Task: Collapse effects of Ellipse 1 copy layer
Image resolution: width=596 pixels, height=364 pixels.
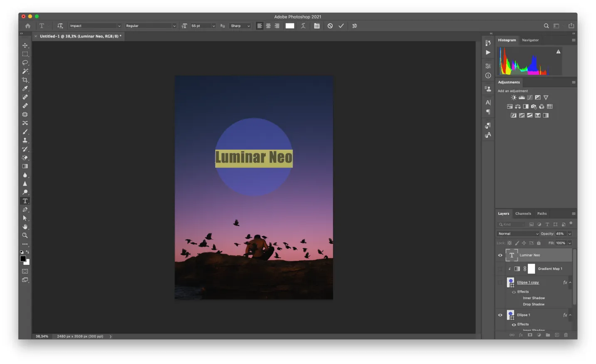Action: (x=570, y=283)
